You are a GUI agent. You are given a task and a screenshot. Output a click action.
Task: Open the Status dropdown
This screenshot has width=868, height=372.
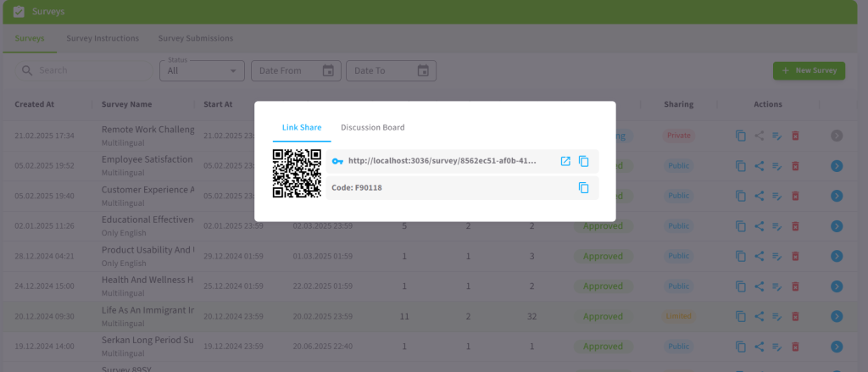click(202, 71)
